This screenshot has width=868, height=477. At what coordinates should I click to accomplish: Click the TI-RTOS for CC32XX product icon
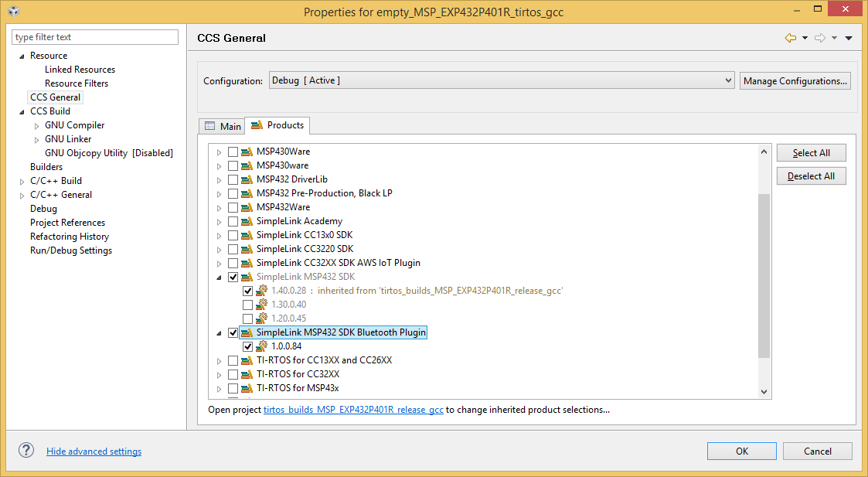(x=247, y=374)
